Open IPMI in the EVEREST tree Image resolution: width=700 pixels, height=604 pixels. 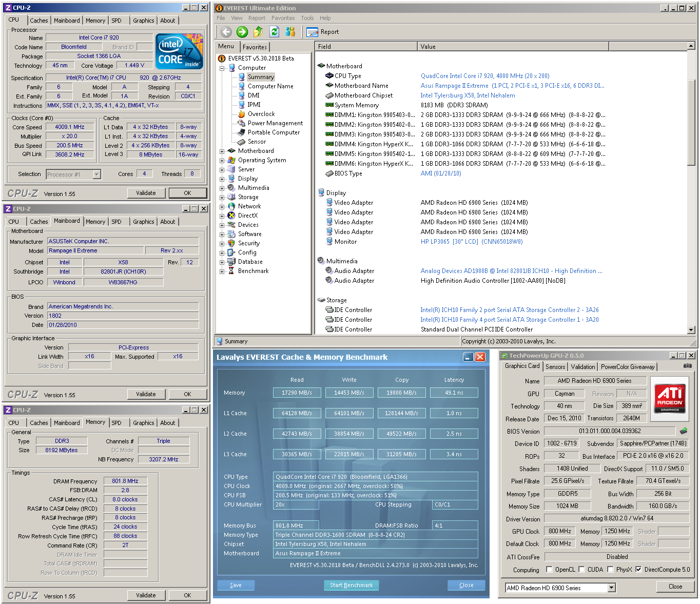point(254,105)
